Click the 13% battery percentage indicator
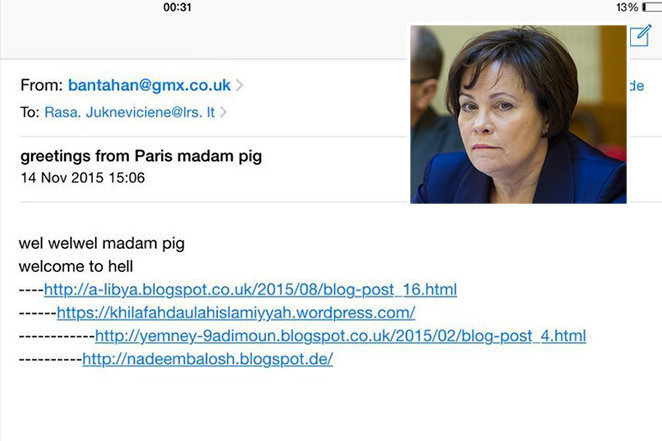This screenshot has width=662, height=441. tap(627, 7)
